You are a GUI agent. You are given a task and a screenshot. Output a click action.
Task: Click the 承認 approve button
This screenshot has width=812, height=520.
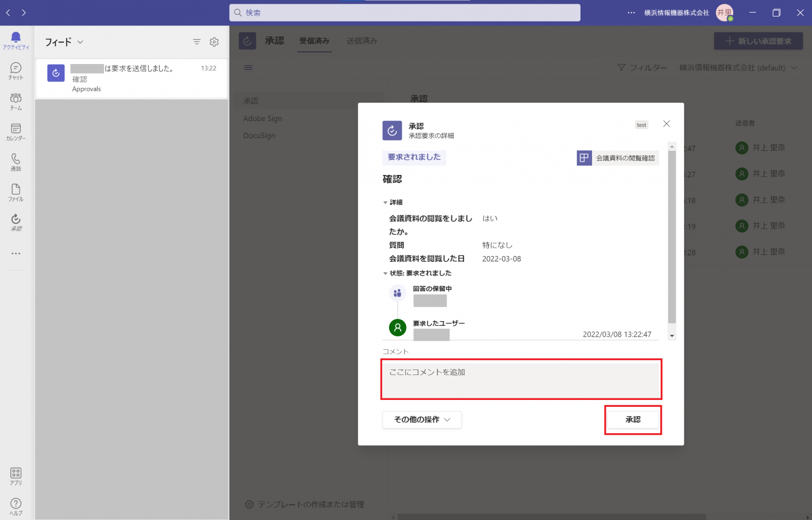pos(633,419)
